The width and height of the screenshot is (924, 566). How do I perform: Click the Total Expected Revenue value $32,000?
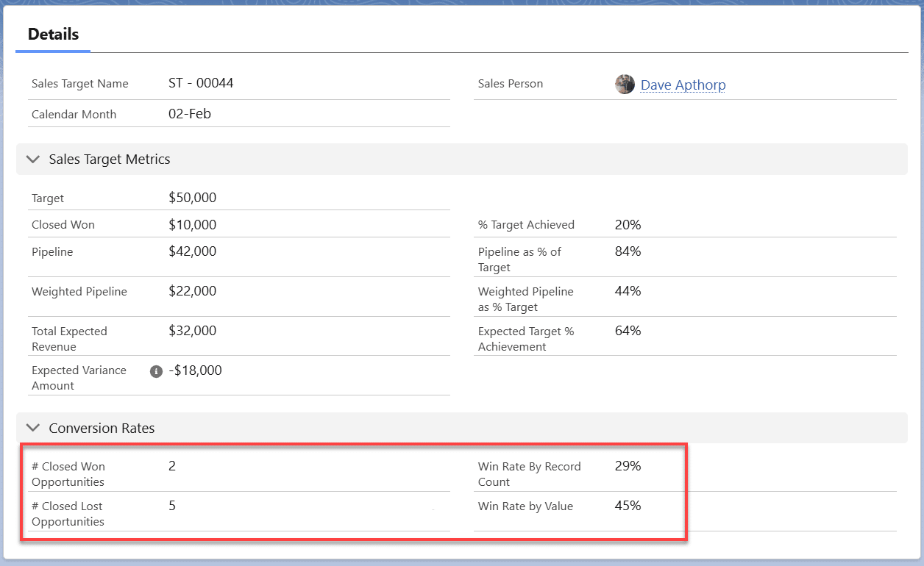click(x=192, y=331)
